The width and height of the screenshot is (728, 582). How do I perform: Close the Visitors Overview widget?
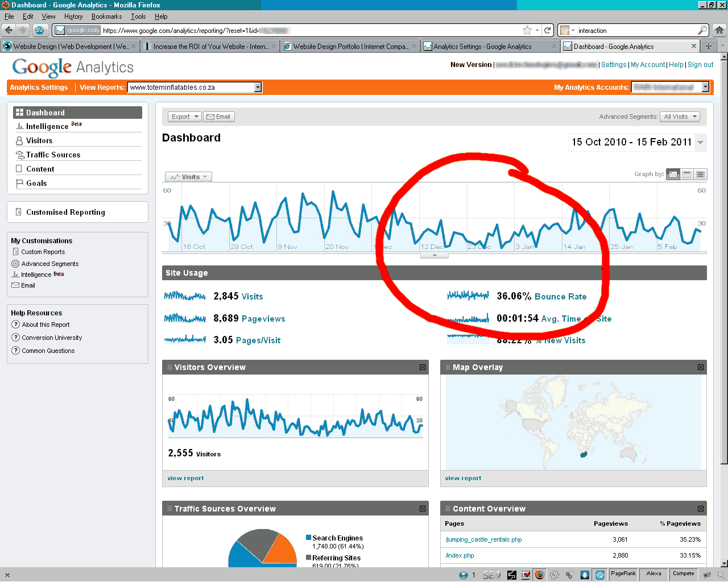423,367
